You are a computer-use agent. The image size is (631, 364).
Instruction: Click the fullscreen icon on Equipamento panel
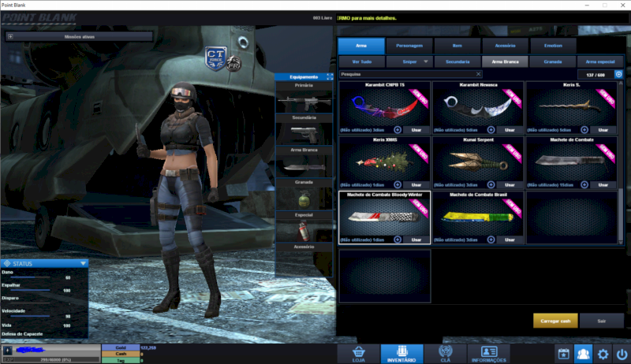(x=330, y=76)
